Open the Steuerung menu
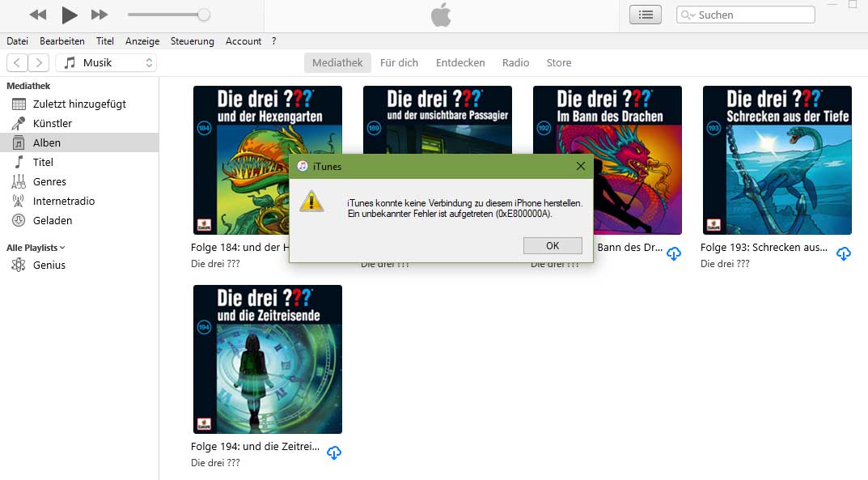868x480 pixels. (x=192, y=41)
